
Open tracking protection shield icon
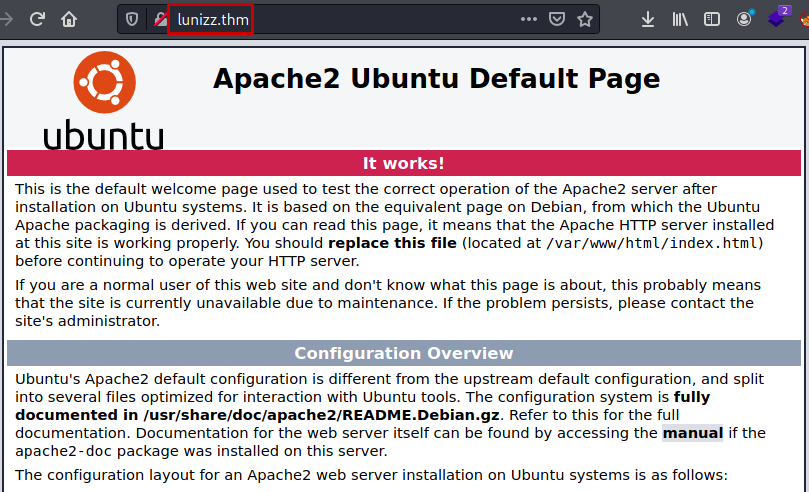point(132,20)
